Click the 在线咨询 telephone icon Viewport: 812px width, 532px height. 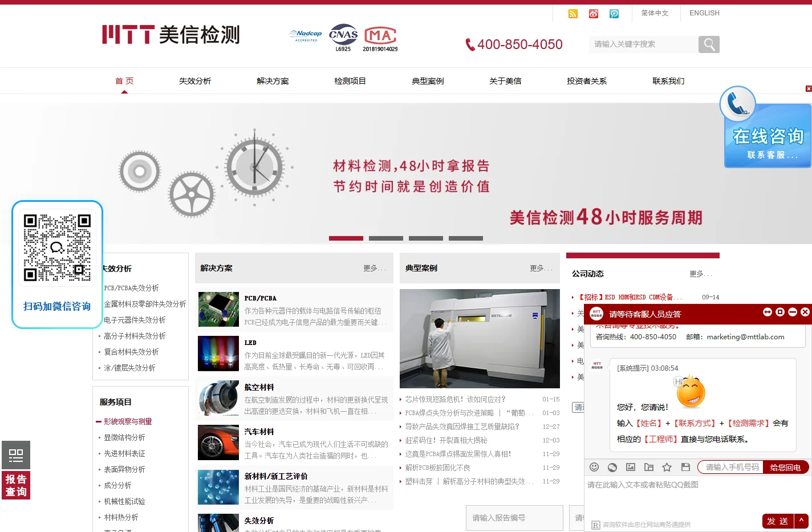coord(738,104)
